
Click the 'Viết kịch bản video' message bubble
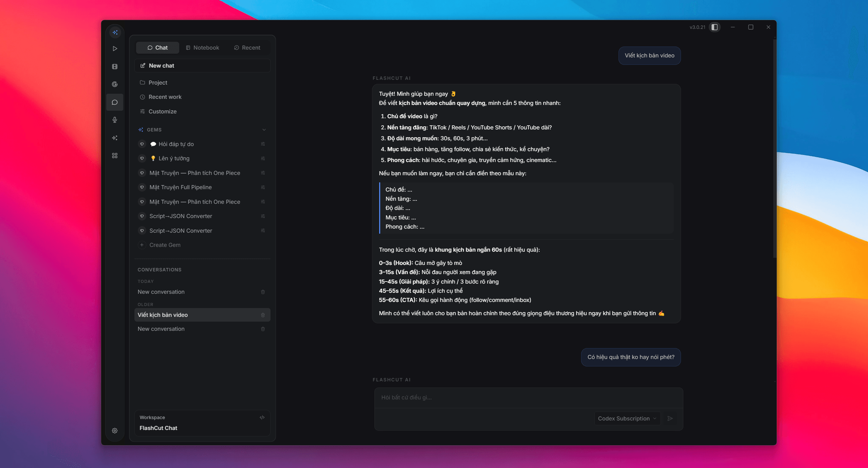click(649, 55)
